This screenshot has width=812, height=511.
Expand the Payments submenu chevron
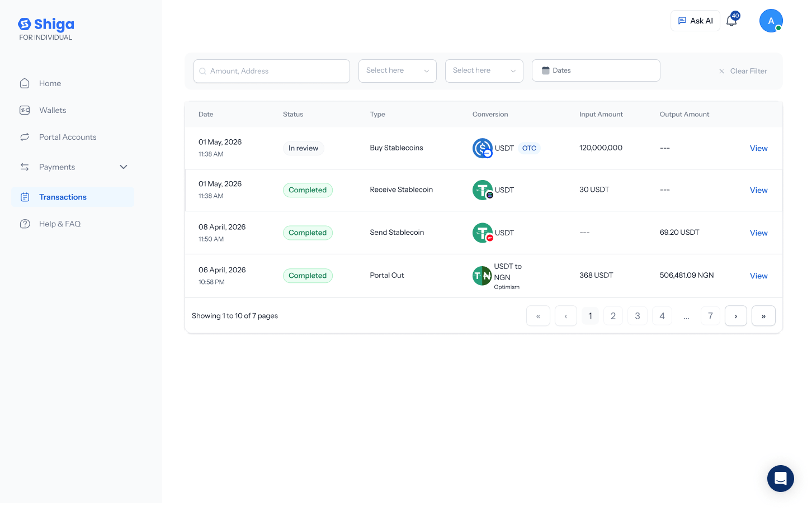[x=124, y=167]
